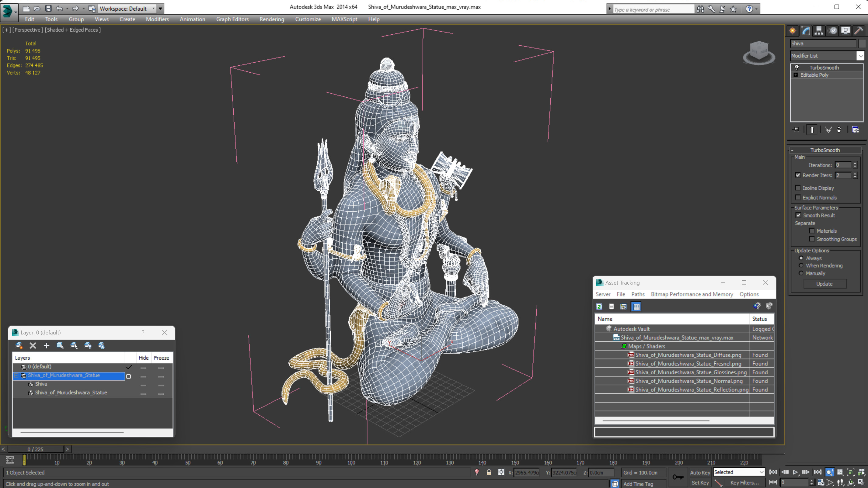Viewport: 868px width, 488px height.
Task: Save the scene with the Save File icon
Action: tap(48, 9)
